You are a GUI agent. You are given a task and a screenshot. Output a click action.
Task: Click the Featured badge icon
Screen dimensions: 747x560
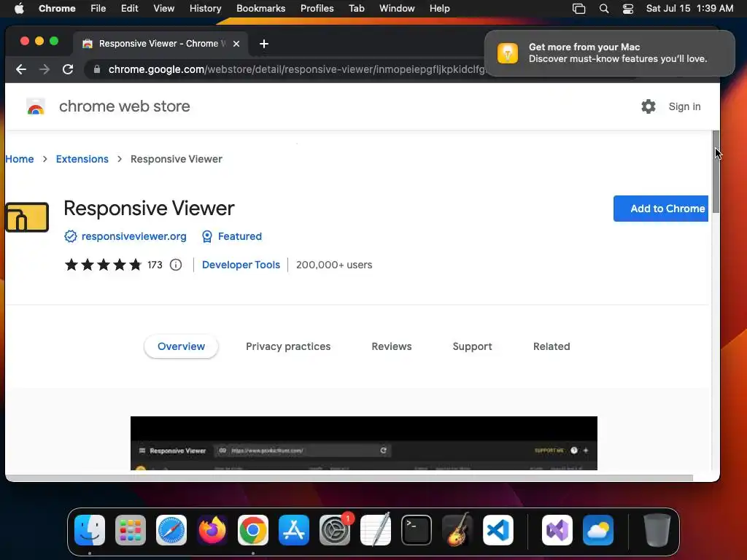tap(206, 237)
